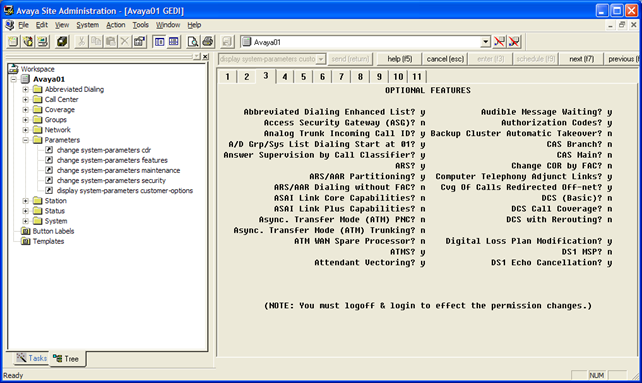Image resolution: width=642 pixels, height=383 pixels.
Task: Click the first new-item icon in the toolbar
Action: (13, 41)
